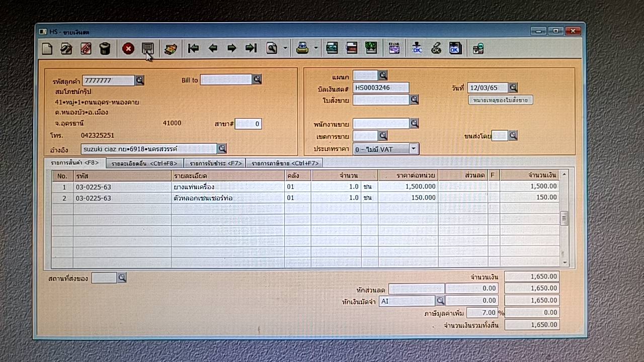Open the แผนก department lookup magnifier
The height and width of the screenshot is (362, 644).
click(x=383, y=75)
